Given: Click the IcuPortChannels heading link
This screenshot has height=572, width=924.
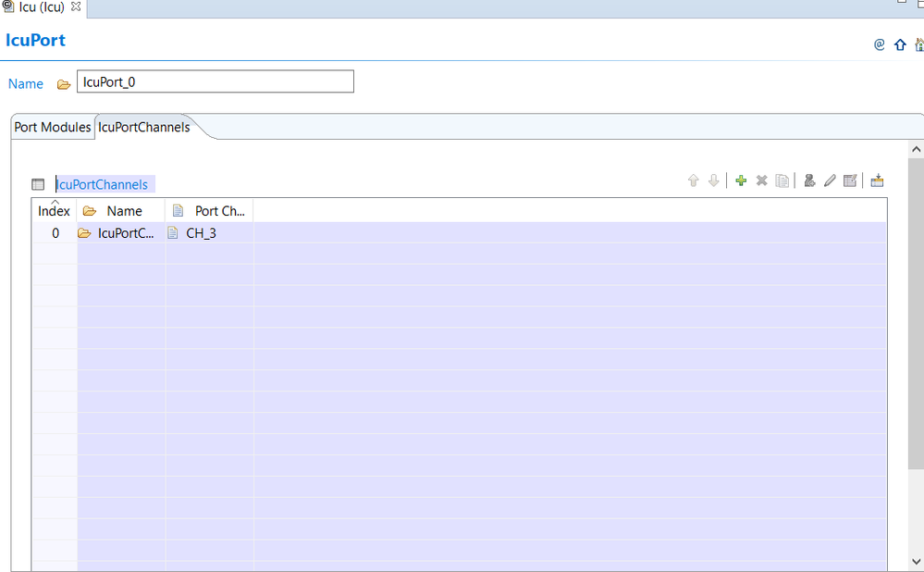Looking at the screenshot, I should pyautogui.click(x=102, y=184).
